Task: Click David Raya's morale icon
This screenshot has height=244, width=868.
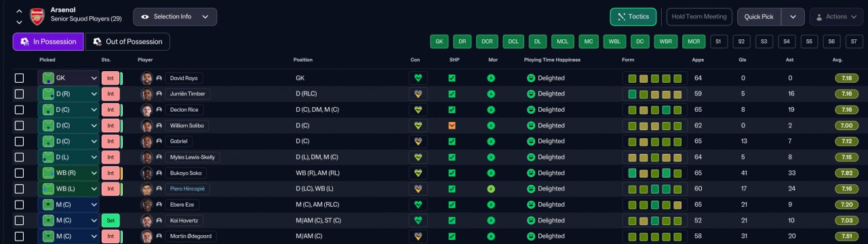Action: 491,78
